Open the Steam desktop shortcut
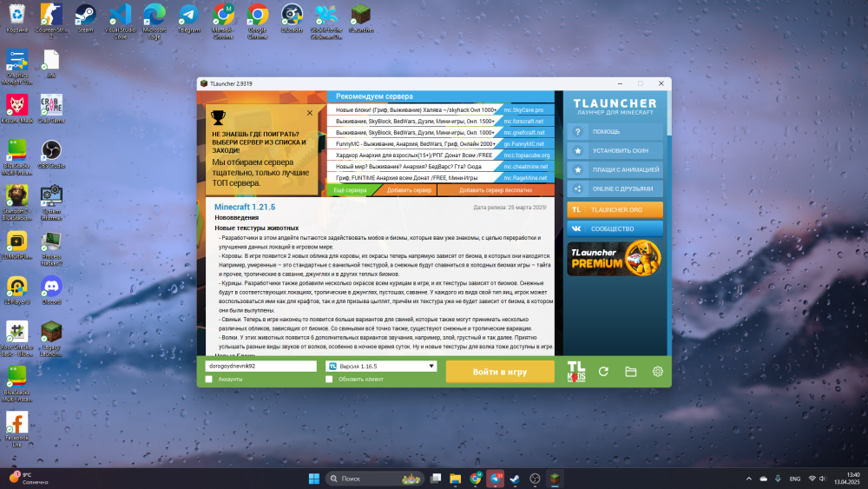This screenshot has width=868, height=489. point(85,19)
